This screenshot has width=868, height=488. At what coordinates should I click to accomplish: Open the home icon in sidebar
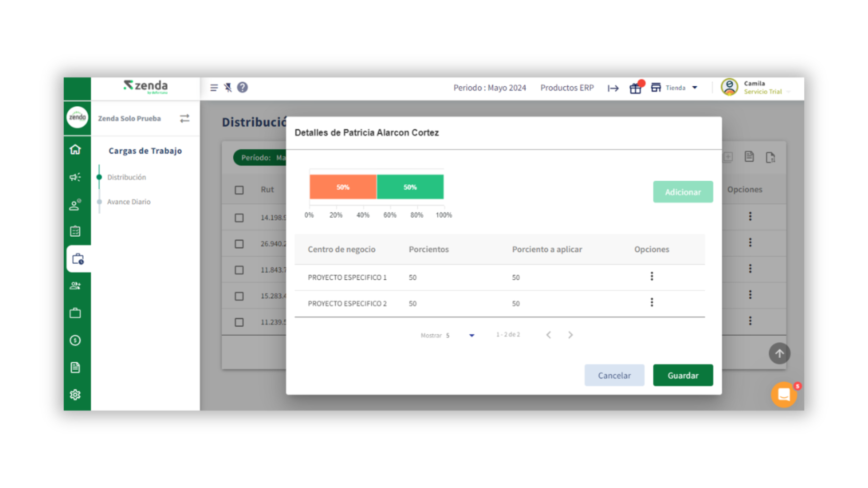[75, 150]
